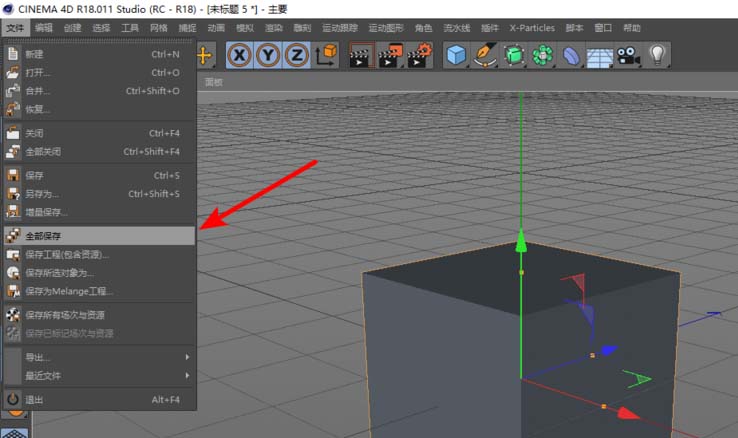Click the coordinate system icon

(x=325, y=56)
